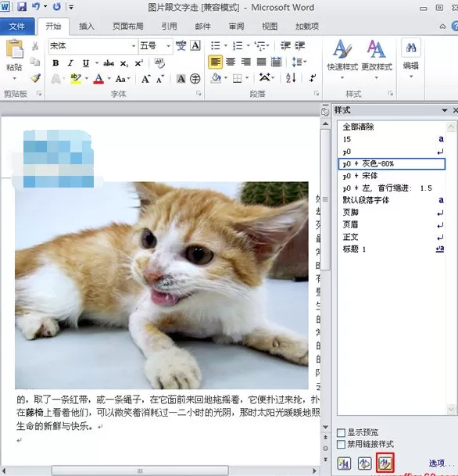Image resolution: width=458 pixels, height=476 pixels.
Task: Align text left
Action: click(x=215, y=62)
